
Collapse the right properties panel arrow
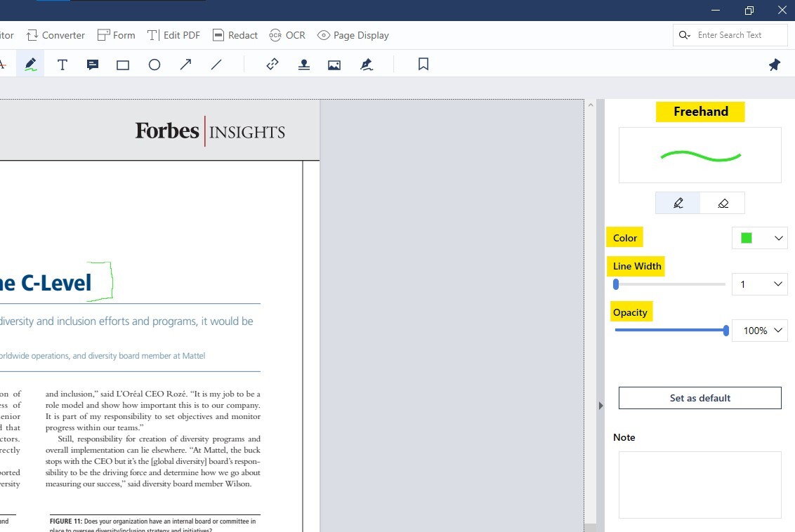600,406
